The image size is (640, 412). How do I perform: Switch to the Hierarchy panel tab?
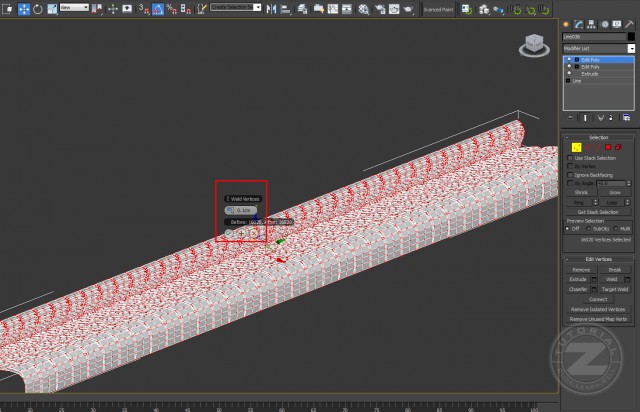coord(591,24)
